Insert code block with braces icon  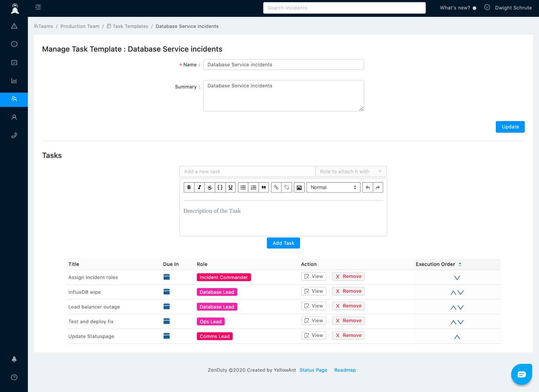(220, 187)
